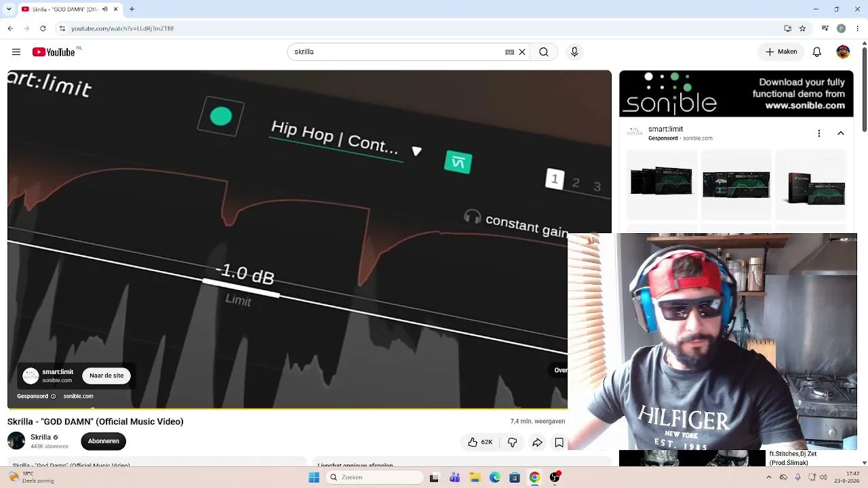
Task: Click the sonible banner advertisement
Action: (x=736, y=94)
